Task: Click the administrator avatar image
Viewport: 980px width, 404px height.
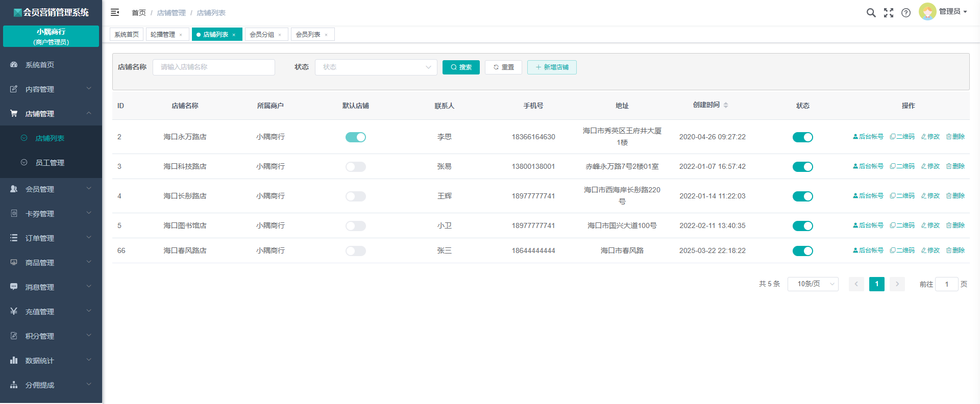Action: tap(927, 12)
